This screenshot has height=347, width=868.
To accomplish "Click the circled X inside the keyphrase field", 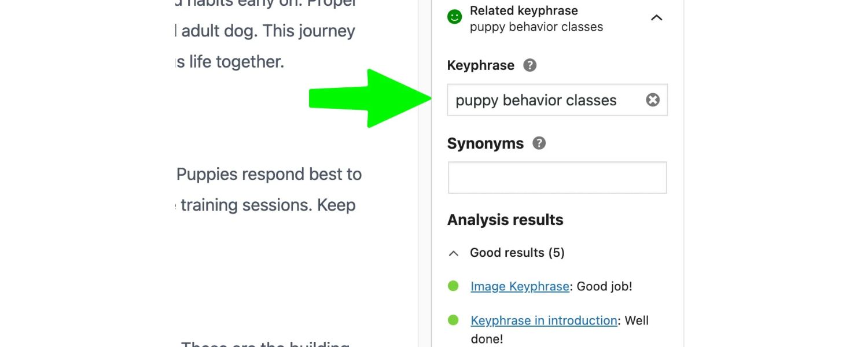I will pyautogui.click(x=653, y=99).
